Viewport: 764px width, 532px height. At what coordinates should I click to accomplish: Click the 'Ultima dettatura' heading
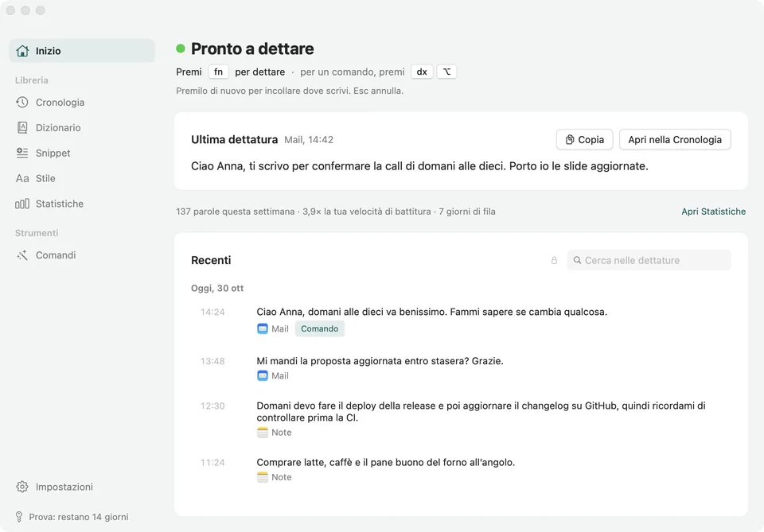pos(234,139)
